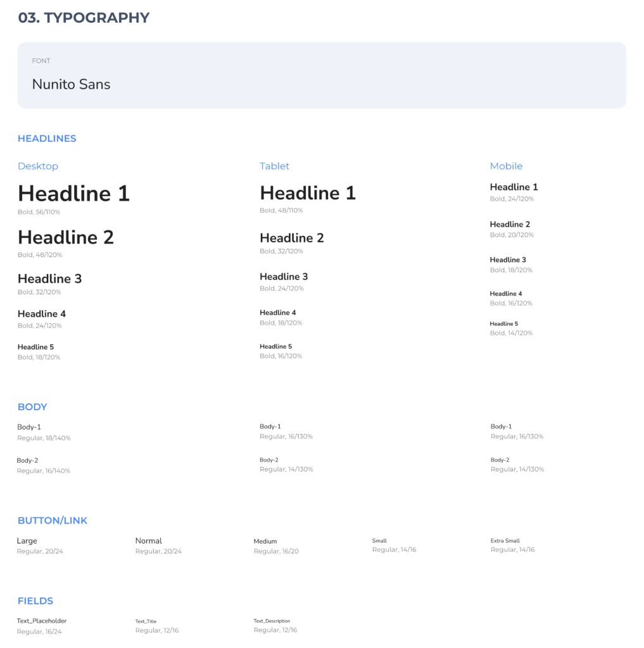Click the Text_Placeholder field label
The width and height of the screenshot is (644, 648).
point(42,621)
